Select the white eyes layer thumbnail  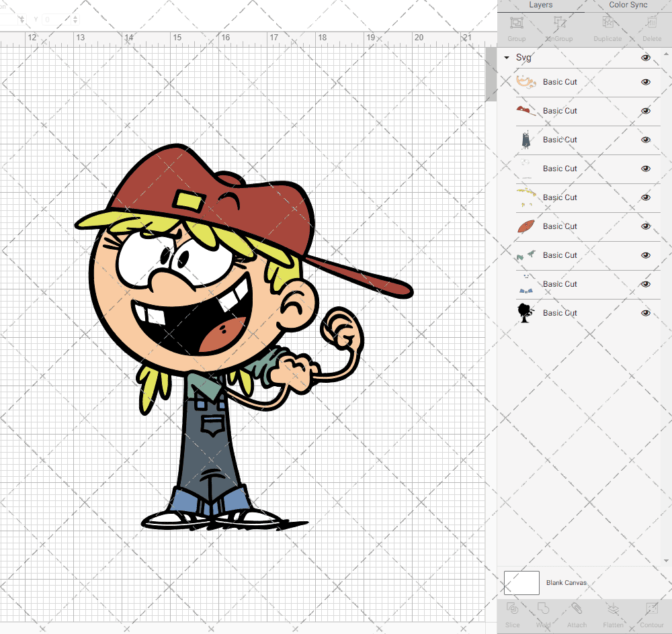(526, 169)
